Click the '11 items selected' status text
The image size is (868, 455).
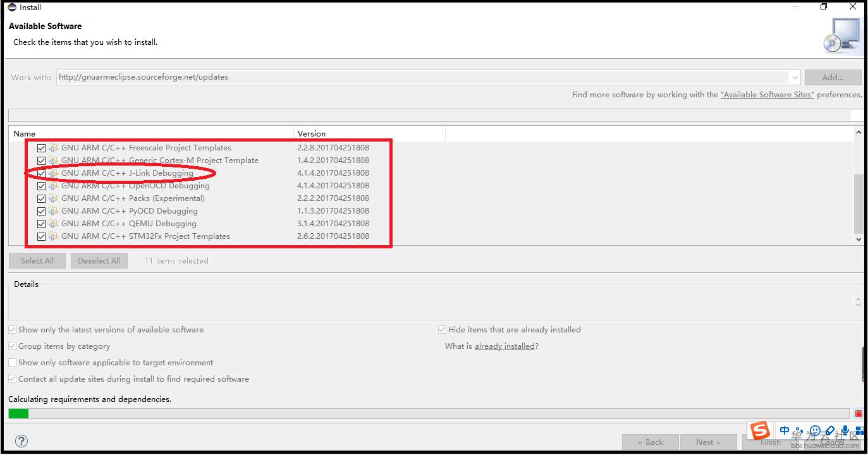(176, 261)
